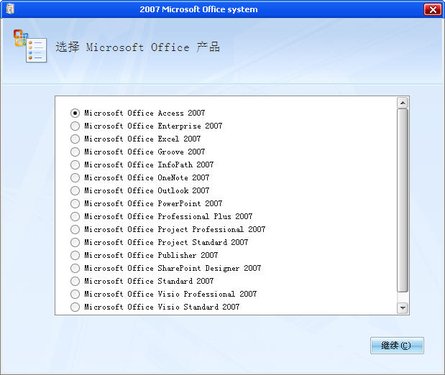Click the "Microsoft Office Enterprise 2007" label text
445x375 pixels.
[153, 126]
